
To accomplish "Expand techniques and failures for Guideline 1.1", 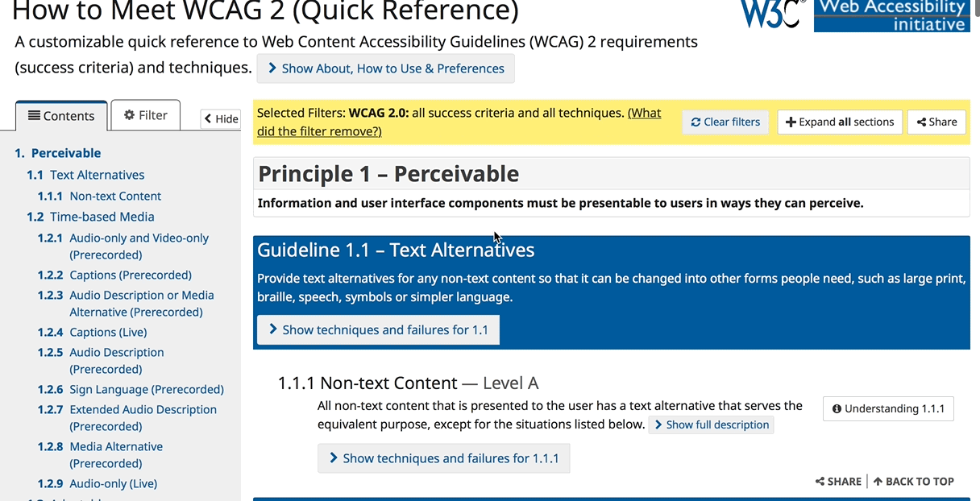I will (377, 329).
